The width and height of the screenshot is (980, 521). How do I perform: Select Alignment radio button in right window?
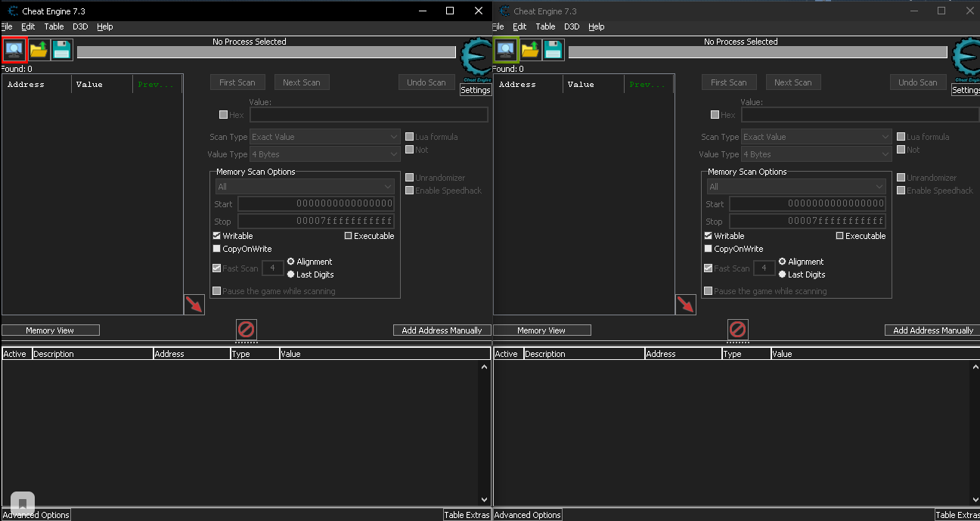pyautogui.click(x=783, y=262)
